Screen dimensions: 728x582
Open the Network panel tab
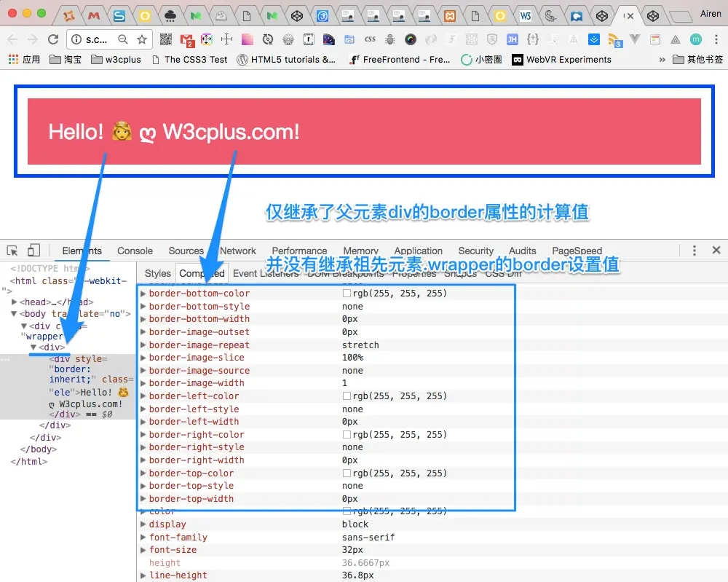coord(238,251)
